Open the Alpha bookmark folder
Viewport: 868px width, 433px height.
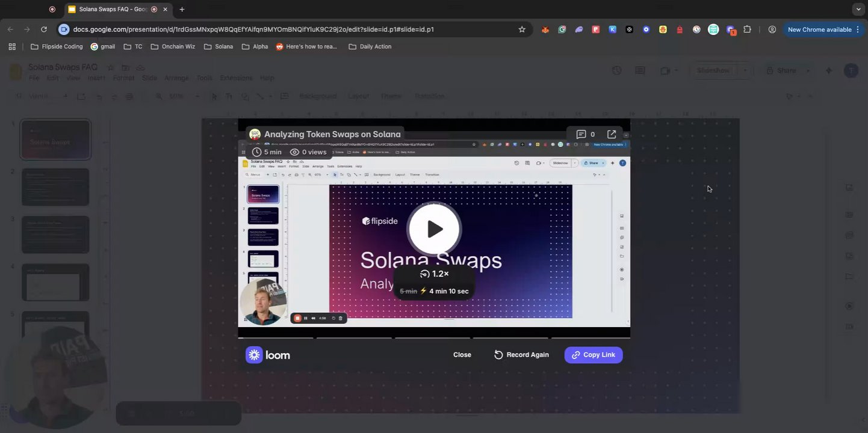(255, 46)
